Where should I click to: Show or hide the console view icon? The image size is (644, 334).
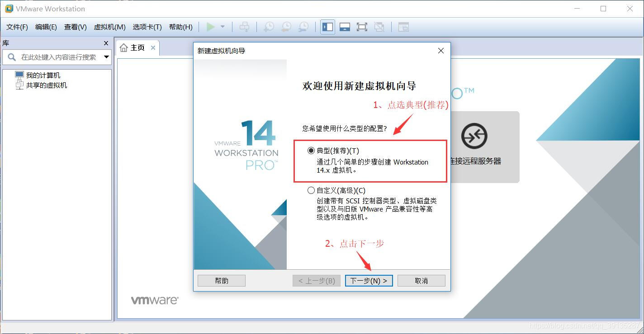point(345,27)
